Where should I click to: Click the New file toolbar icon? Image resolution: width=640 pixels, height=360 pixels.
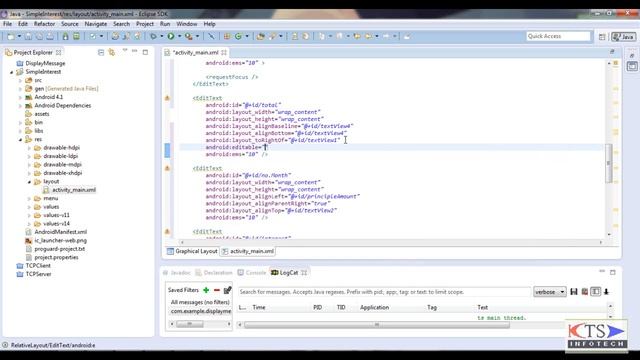11,36
